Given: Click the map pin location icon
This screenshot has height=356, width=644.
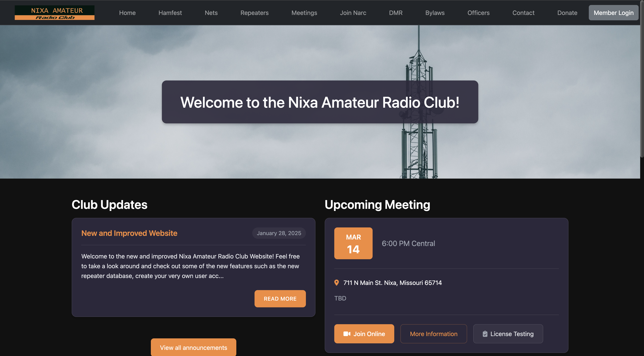Looking at the screenshot, I should 337,282.
